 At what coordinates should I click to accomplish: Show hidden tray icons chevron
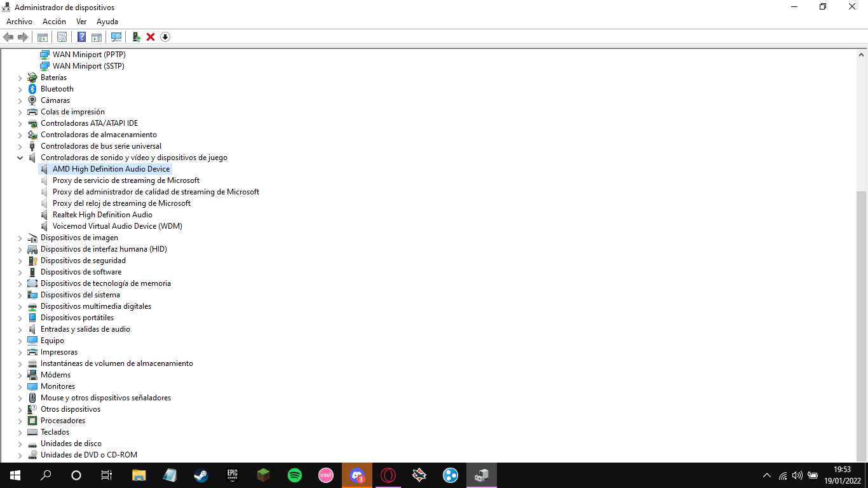[x=767, y=475]
